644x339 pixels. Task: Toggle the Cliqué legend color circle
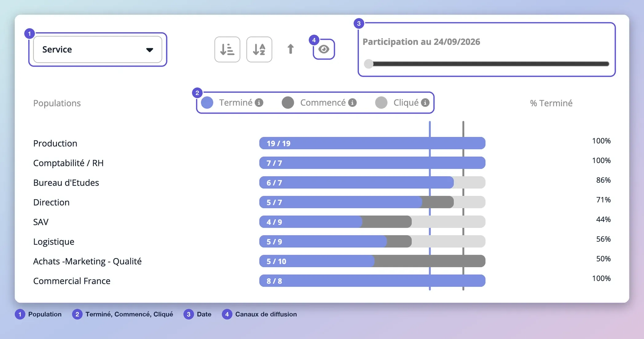pos(381,103)
